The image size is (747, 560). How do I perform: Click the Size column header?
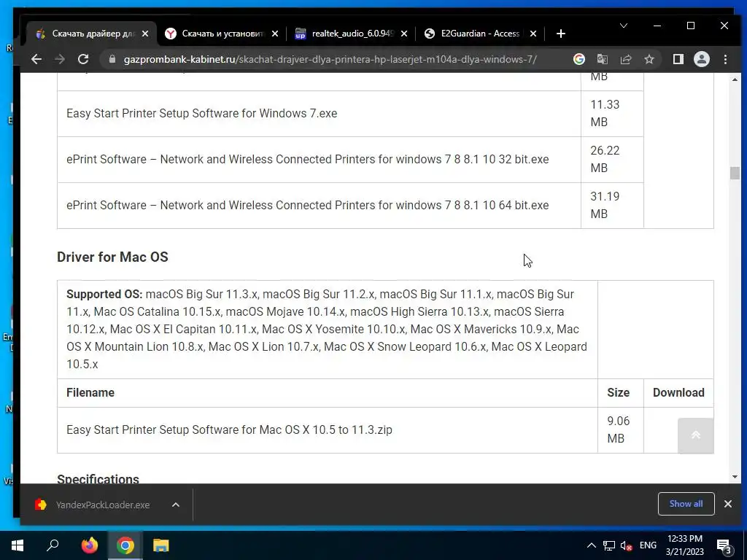618,392
